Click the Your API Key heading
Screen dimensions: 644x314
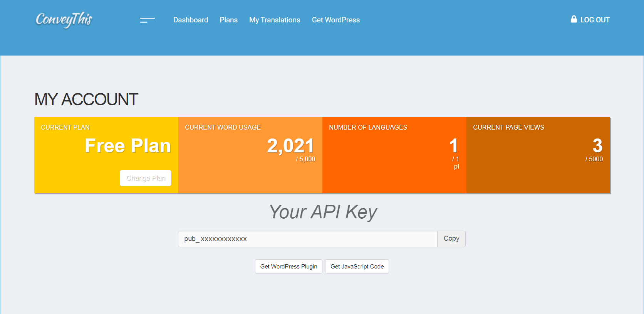(x=323, y=212)
